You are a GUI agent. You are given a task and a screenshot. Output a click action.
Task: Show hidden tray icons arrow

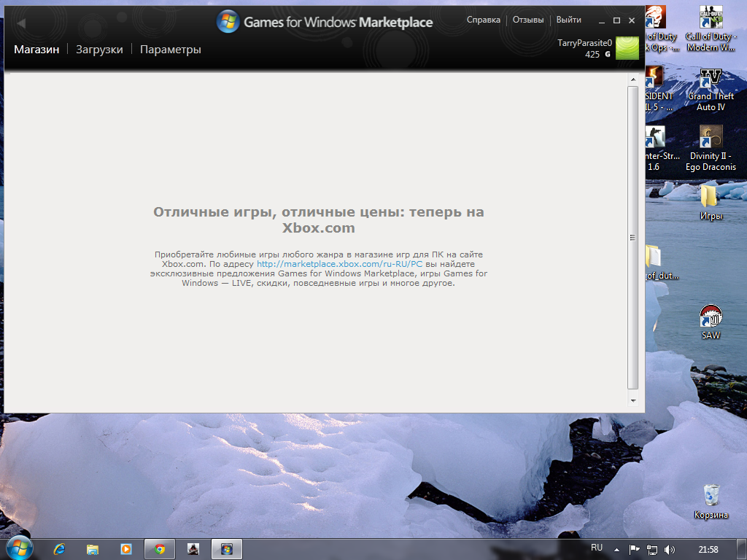(x=616, y=549)
